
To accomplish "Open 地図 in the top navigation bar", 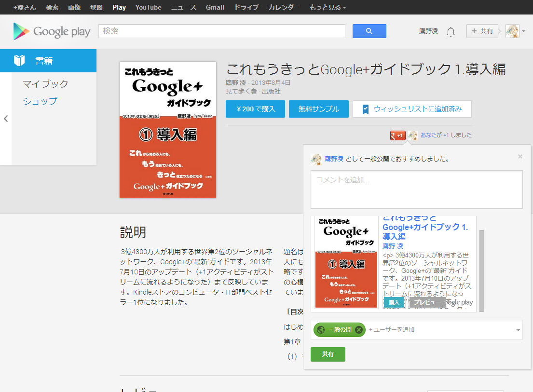I will click(x=96, y=7).
